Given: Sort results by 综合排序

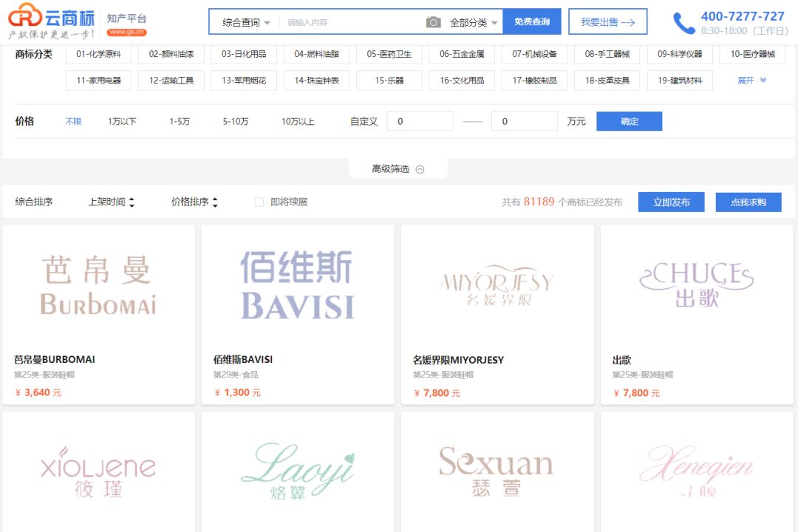Looking at the screenshot, I should coord(33,202).
